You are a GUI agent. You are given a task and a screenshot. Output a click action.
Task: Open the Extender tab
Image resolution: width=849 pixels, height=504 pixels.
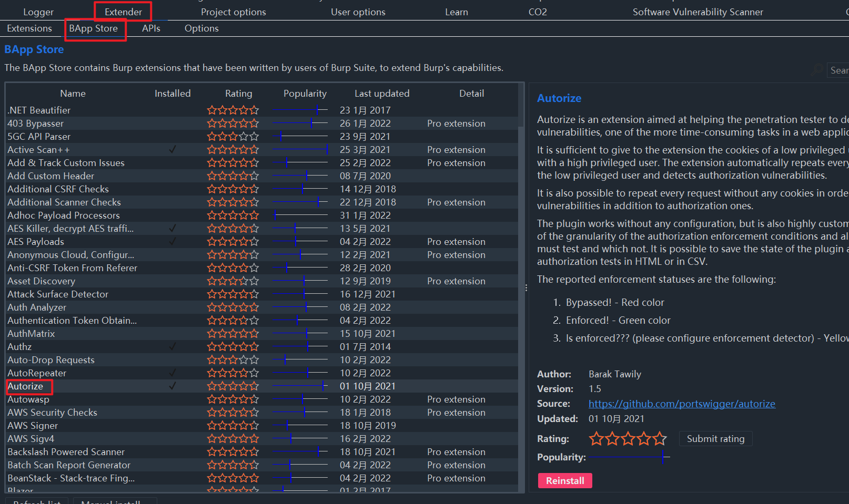click(123, 12)
